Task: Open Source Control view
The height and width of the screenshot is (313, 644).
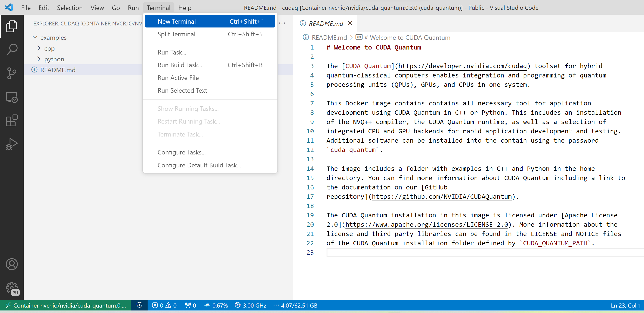Action: pyautogui.click(x=12, y=73)
